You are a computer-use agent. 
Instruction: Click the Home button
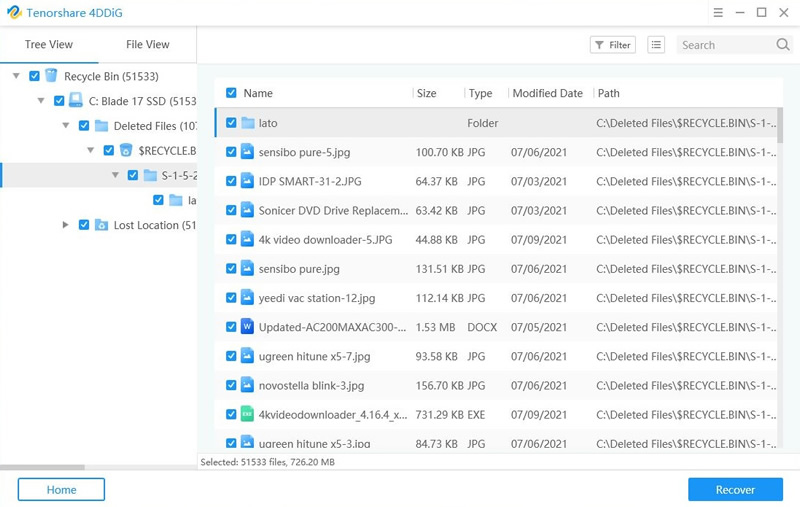point(61,490)
